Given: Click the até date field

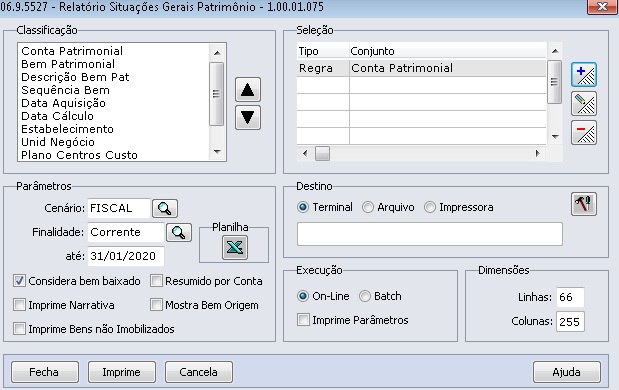Looking at the screenshot, I should pos(126,256).
